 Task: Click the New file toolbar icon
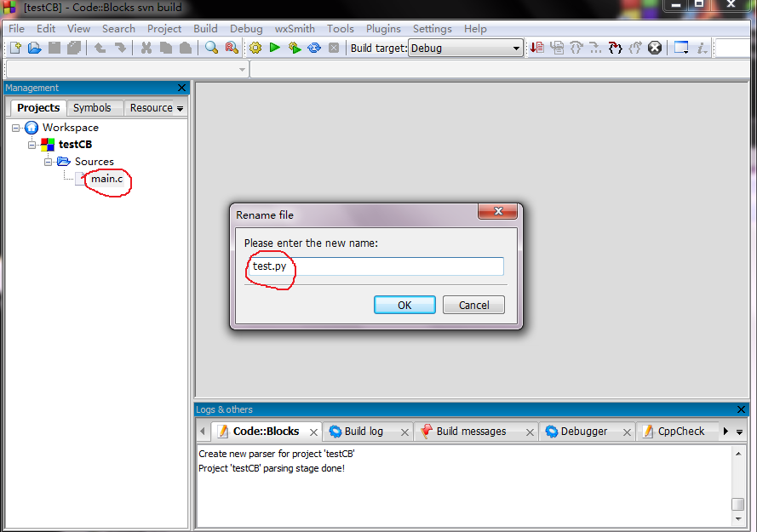coord(15,48)
